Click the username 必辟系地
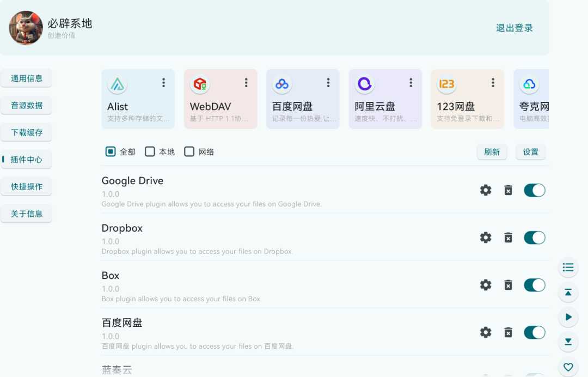 (70, 23)
